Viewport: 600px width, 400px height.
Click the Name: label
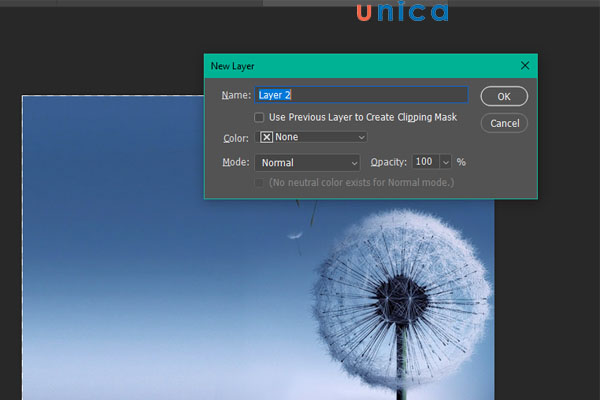[236, 95]
